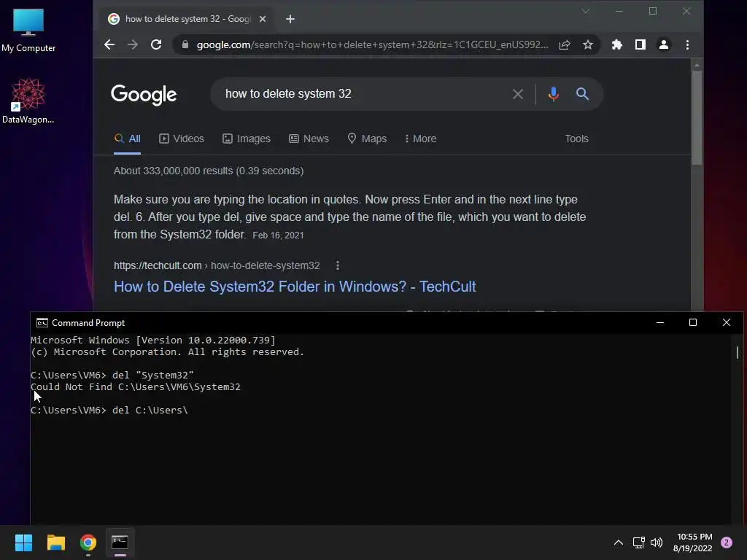Click the techcult.com URL breadcrumb
The width and height of the screenshot is (747, 560).
217,265
